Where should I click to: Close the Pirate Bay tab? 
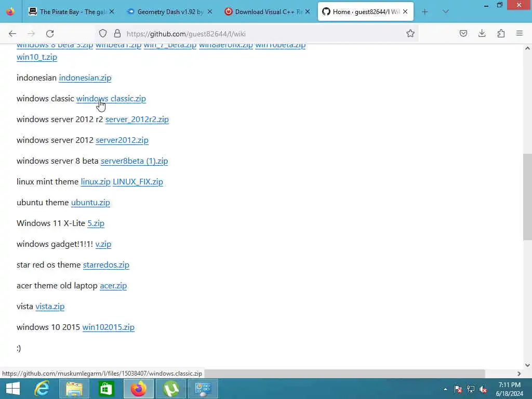pyautogui.click(x=112, y=12)
